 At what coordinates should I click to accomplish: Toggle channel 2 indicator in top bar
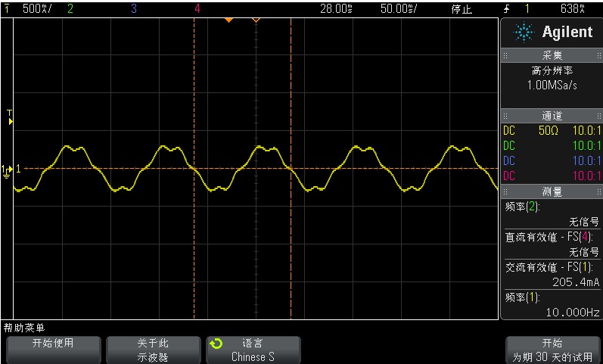click(70, 9)
